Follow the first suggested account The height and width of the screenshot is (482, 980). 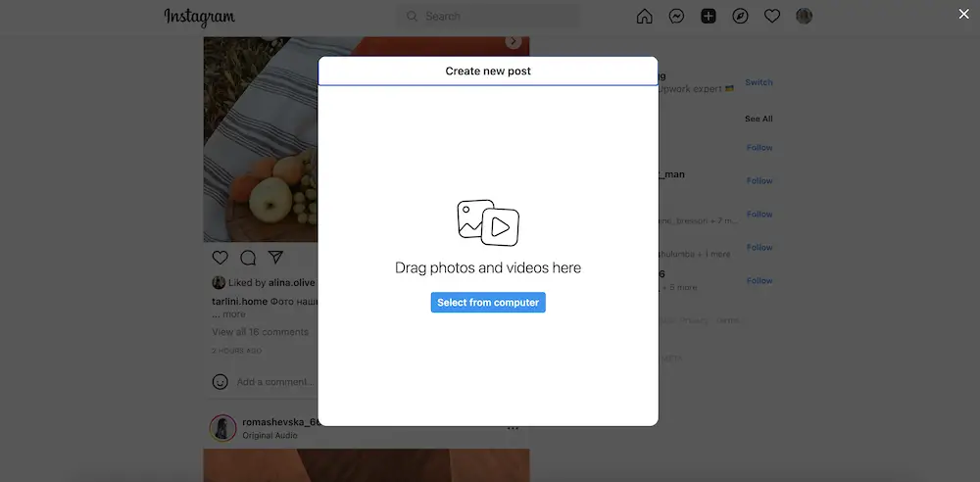tap(759, 148)
